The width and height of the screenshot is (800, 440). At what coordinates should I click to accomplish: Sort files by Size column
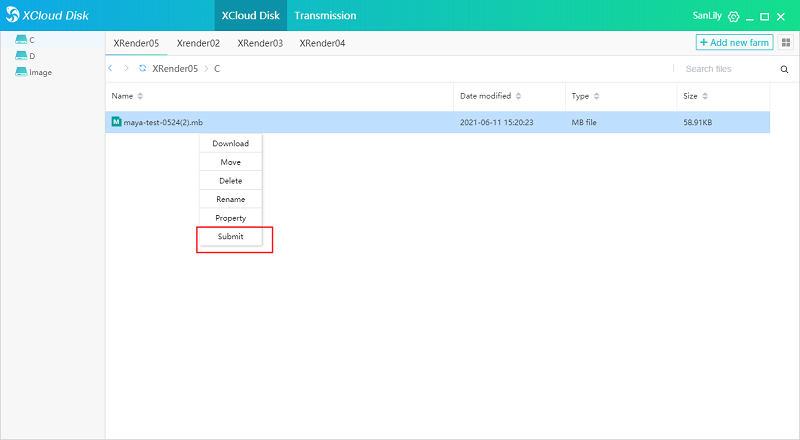click(696, 96)
